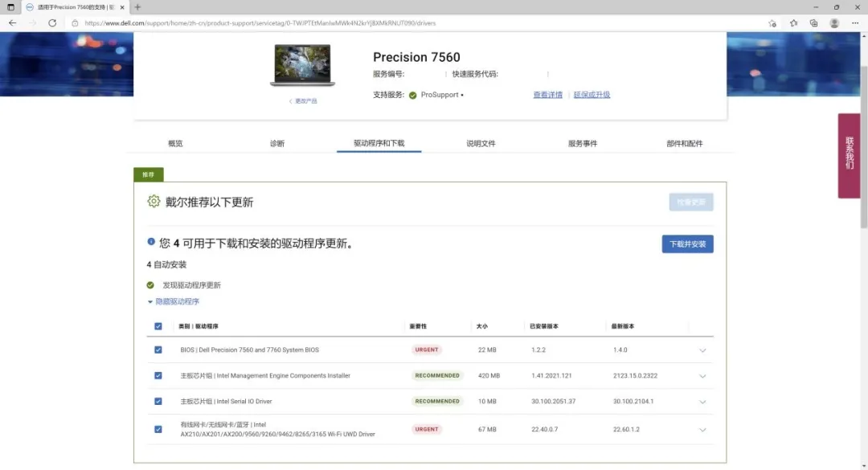Click RECOMMENDED badge on Management Engine row
The width and height of the screenshot is (868, 470).
point(437,375)
